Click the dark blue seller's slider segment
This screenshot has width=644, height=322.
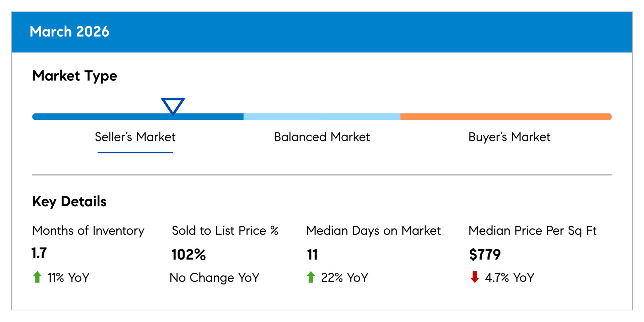(101, 117)
